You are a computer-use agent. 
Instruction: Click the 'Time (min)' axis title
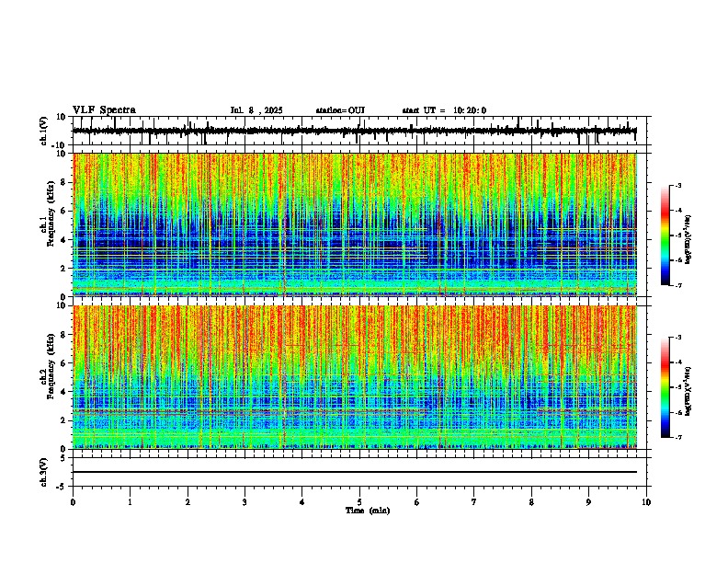pyautogui.click(x=368, y=511)
